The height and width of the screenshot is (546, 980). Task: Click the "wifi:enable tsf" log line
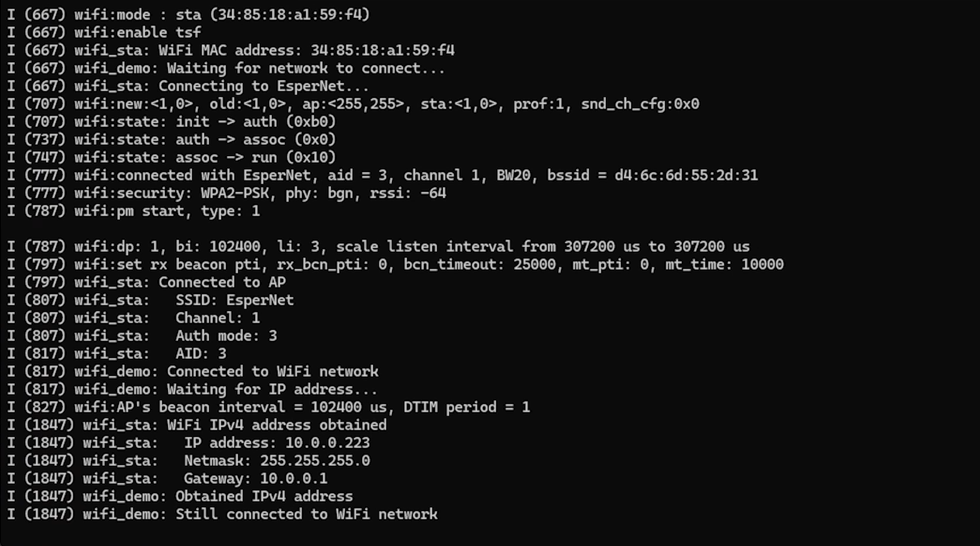[x=137, y=32]
